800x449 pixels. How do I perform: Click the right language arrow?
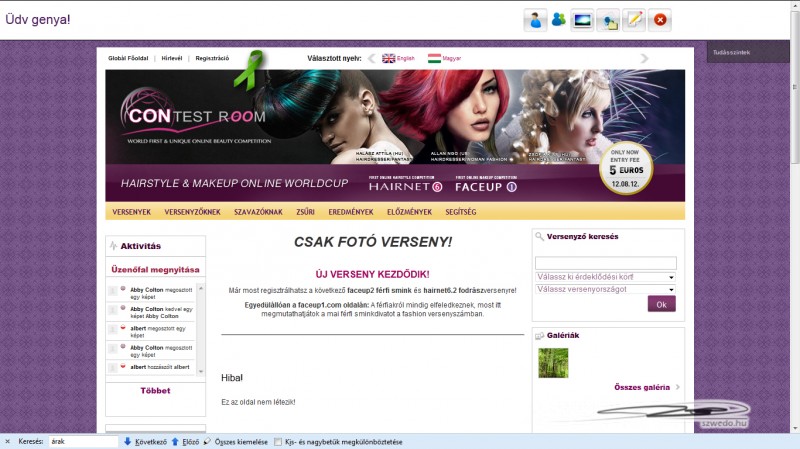[x=644, y=58]
